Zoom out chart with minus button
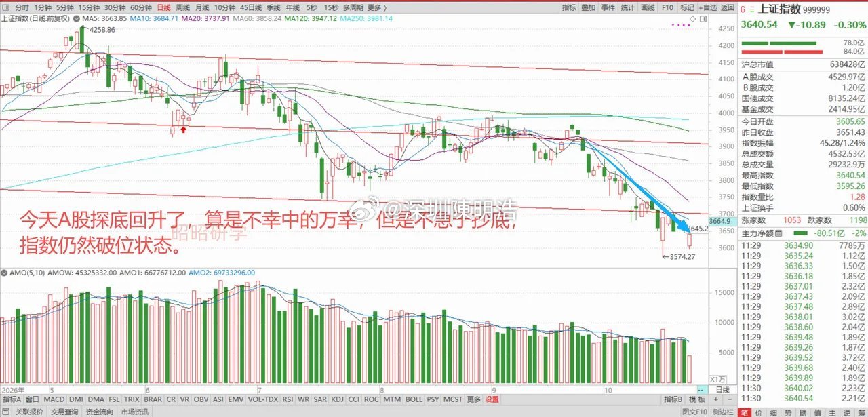Image resolution: width=868 pixels, height=417 pixels. [x=730, y=399]
